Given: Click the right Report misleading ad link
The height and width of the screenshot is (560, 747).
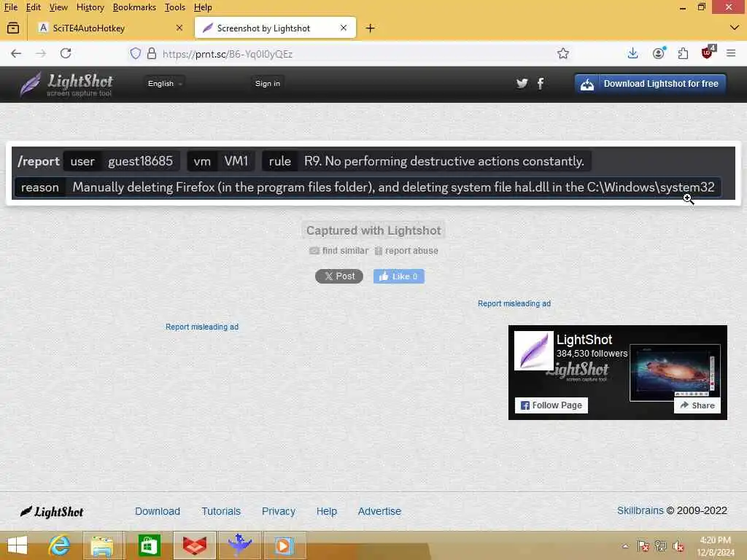Looking at the screenshot, I should click(x=514, y=303).
